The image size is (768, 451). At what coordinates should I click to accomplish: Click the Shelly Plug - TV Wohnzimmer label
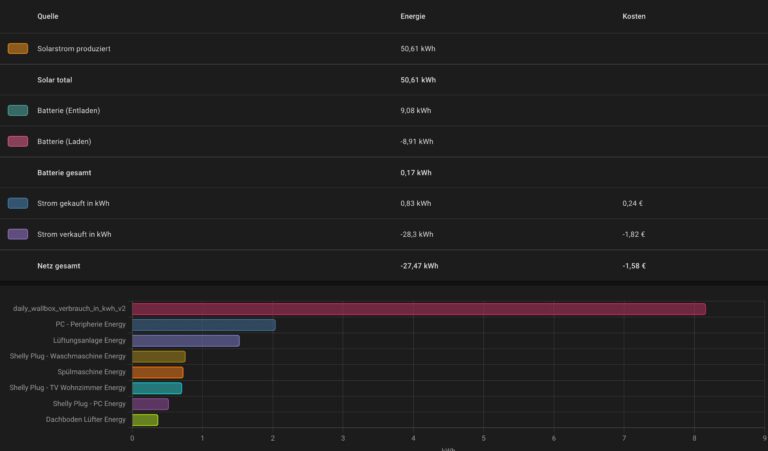click(68, 387)
